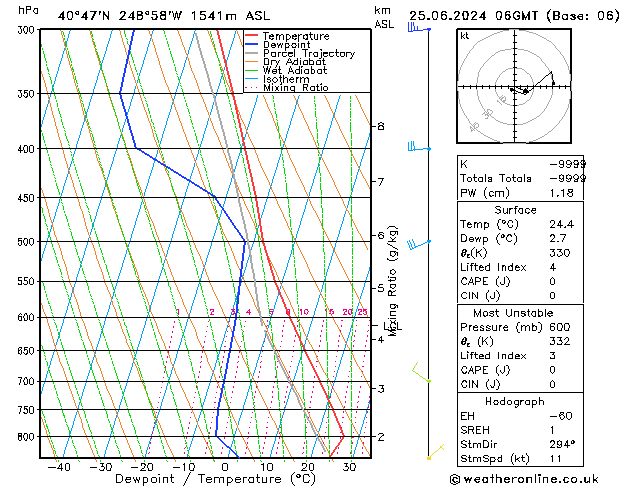
Task: Click the wind barb at 400 hPa
Action: tap(419, 147)
